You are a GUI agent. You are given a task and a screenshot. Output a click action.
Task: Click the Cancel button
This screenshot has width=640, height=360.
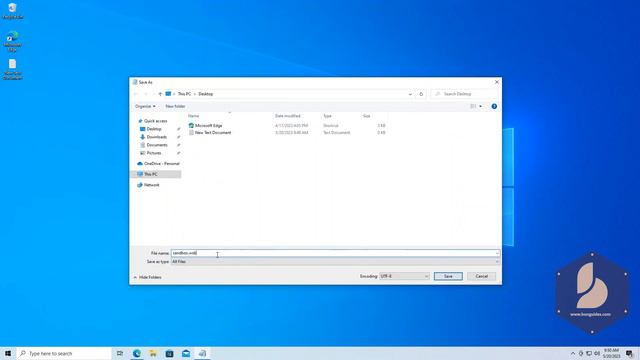[x=481, y=276]
